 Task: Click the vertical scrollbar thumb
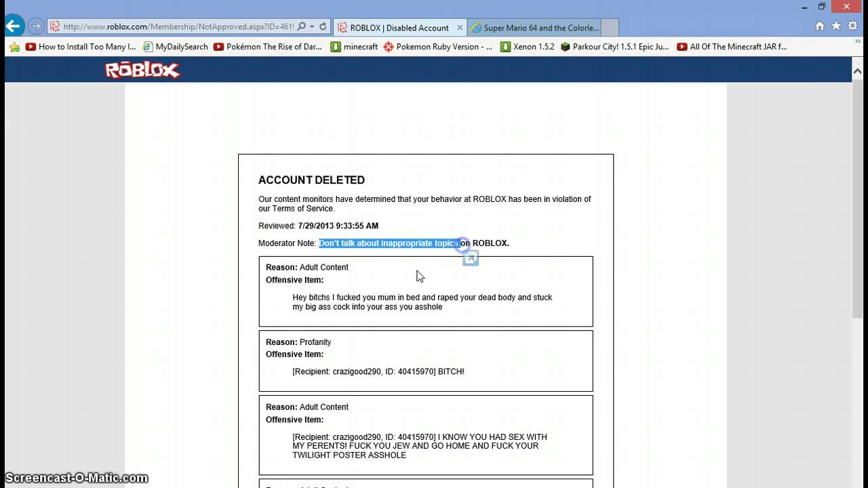[x=858, y=199]
